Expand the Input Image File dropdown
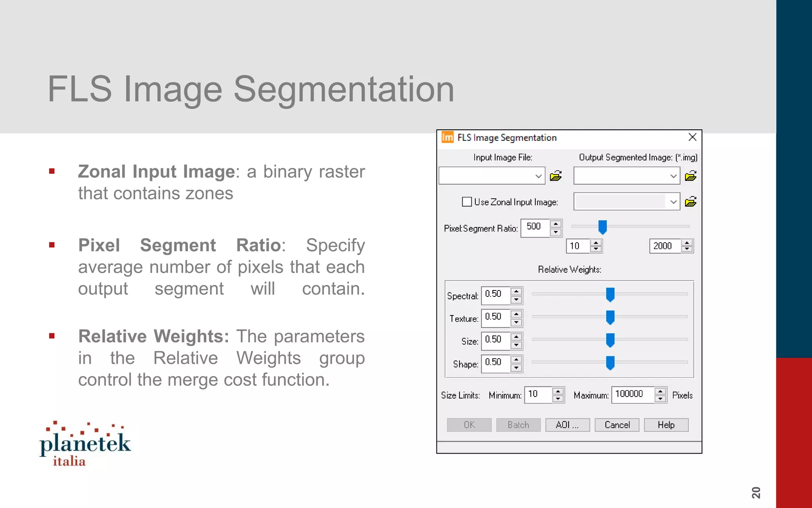 (538, 176)
